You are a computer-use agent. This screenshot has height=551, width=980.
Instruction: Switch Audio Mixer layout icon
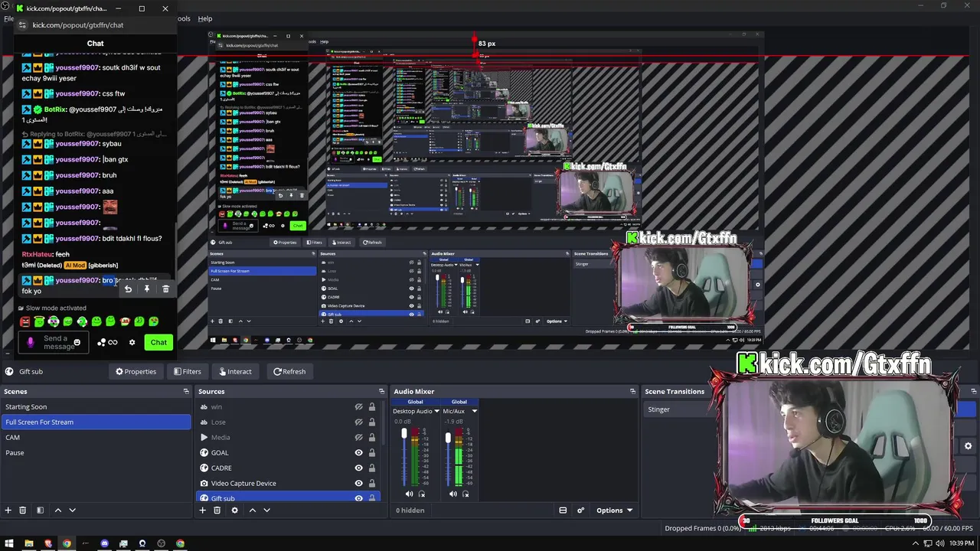563,510
